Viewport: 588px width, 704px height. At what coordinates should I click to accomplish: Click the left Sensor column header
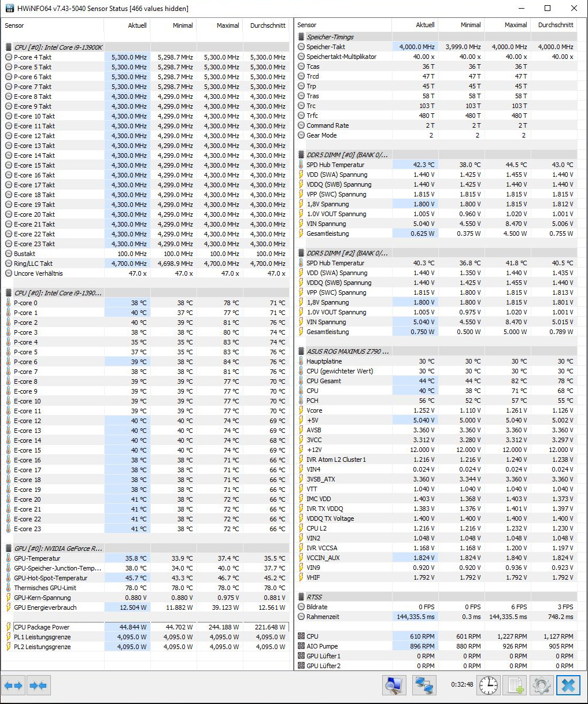15,25
